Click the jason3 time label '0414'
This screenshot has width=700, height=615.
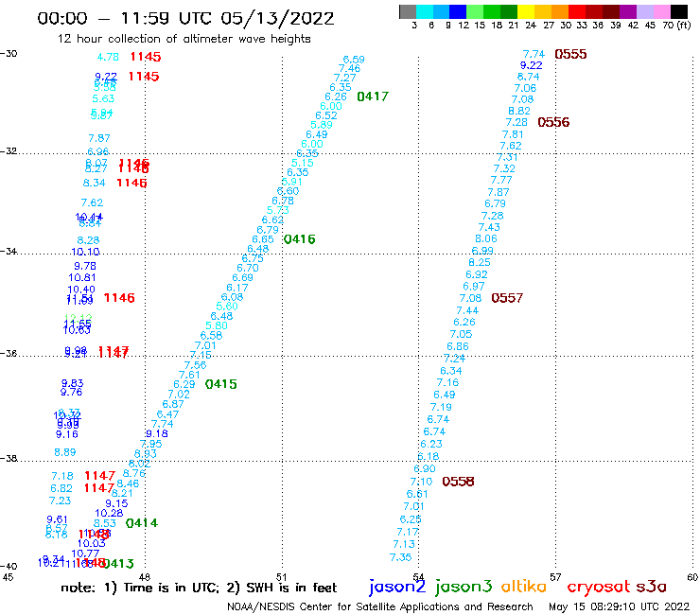[x=142, y=523]
